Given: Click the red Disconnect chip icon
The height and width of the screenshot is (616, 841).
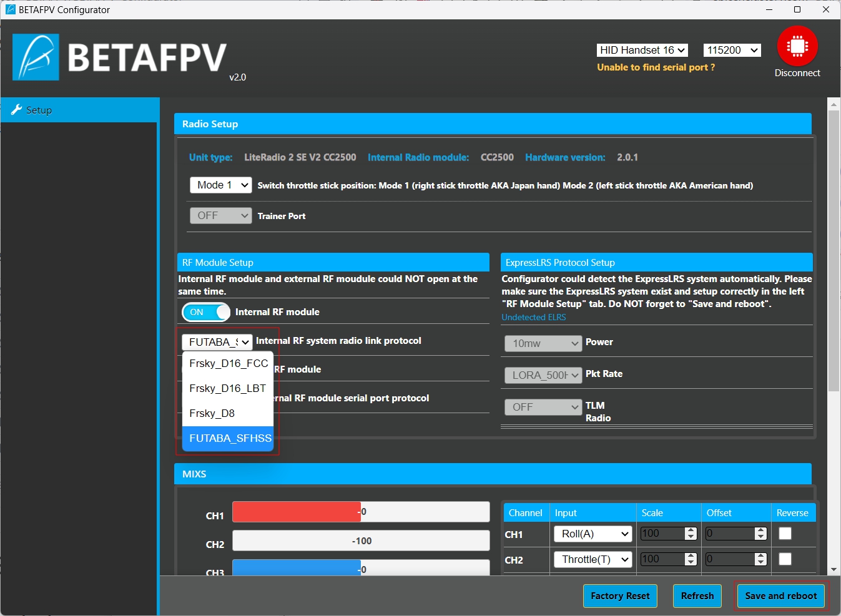Looking at the screenshot, I should (x=797, y=46).
